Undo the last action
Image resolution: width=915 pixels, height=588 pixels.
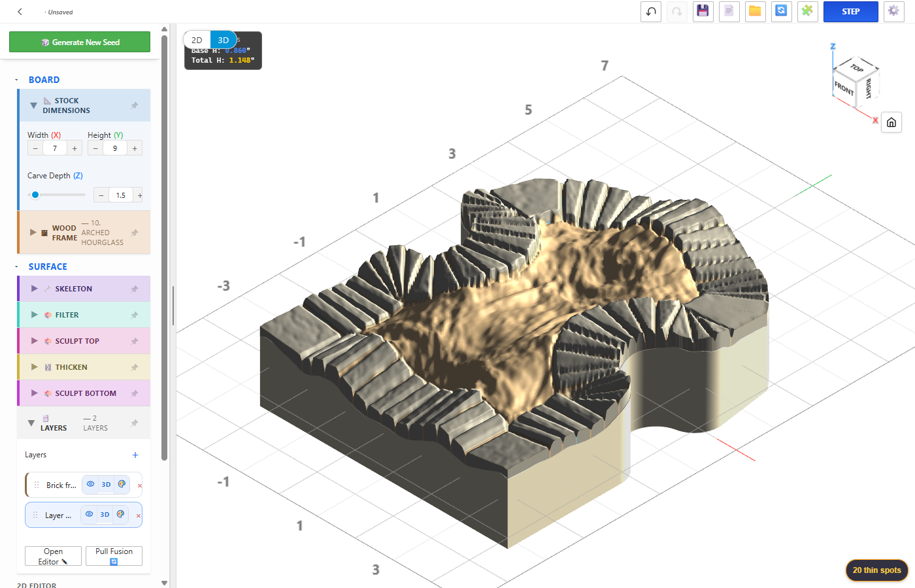pos(651,12)
